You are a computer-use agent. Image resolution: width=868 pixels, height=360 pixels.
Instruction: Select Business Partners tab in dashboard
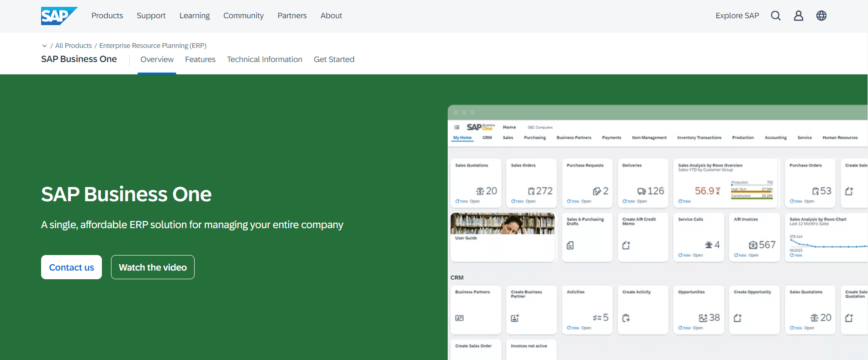(x=574, y=137)
